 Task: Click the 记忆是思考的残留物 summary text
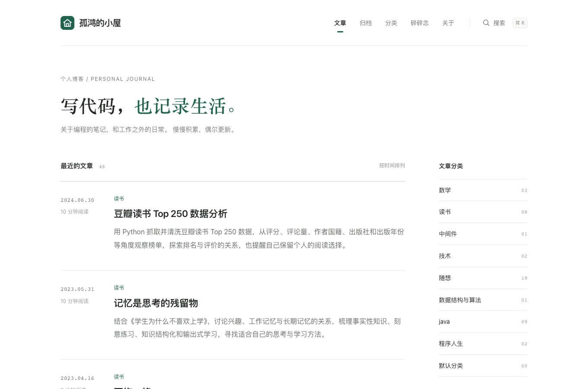coord(258,328)
